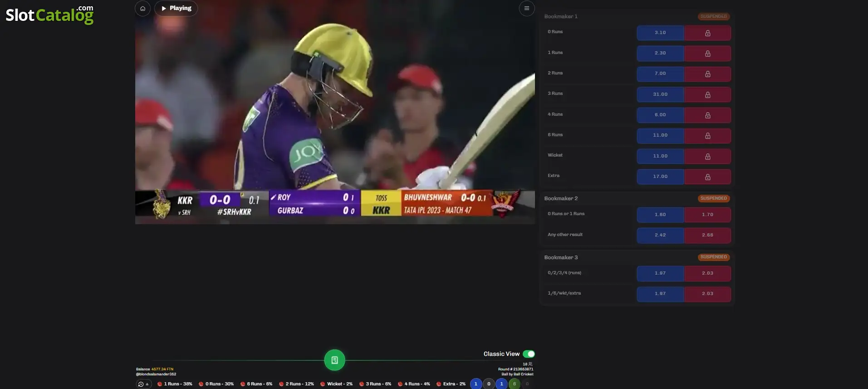Pick 2.68 lay odds for Any other result
The image size is (868, 389).
point(707,235)
